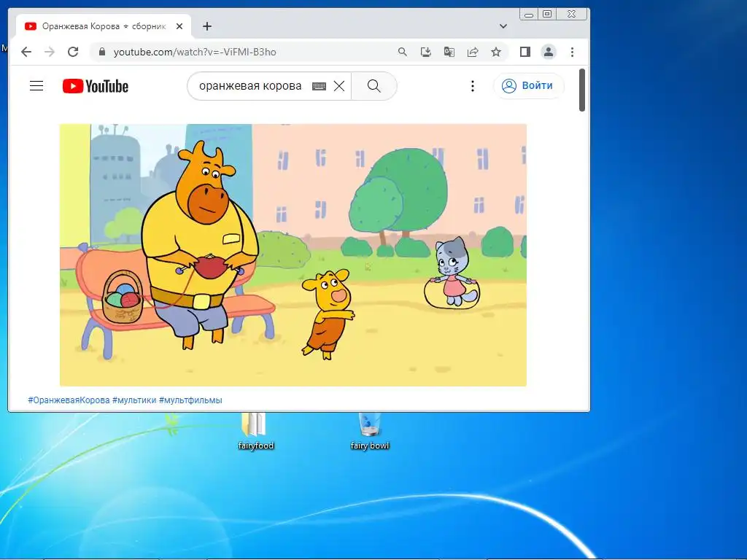The width and height of the screenshot is (747, 560).
Task: Open the on-screen keyboard in search box
Action: pyautogui.click(x=320, y=86)
